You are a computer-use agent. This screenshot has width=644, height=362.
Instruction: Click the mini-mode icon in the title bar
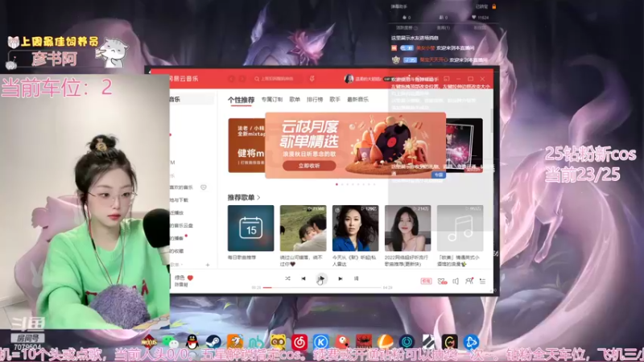tap(447, 78)
